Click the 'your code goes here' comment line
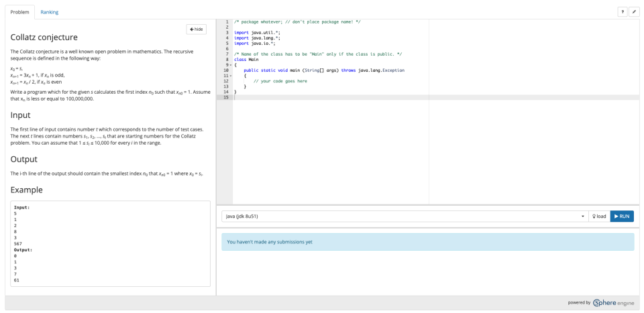Screen dimensions: 644x313 click(x=280, y=81)
